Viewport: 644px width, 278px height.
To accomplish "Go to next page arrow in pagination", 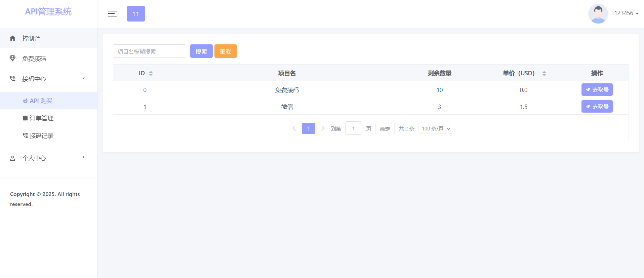I will (323, 128).
